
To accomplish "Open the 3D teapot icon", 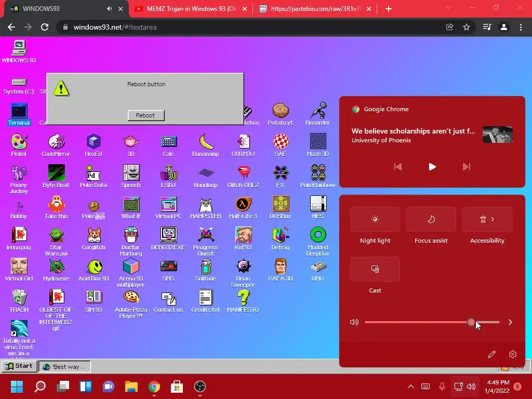I will coord(131,145).
